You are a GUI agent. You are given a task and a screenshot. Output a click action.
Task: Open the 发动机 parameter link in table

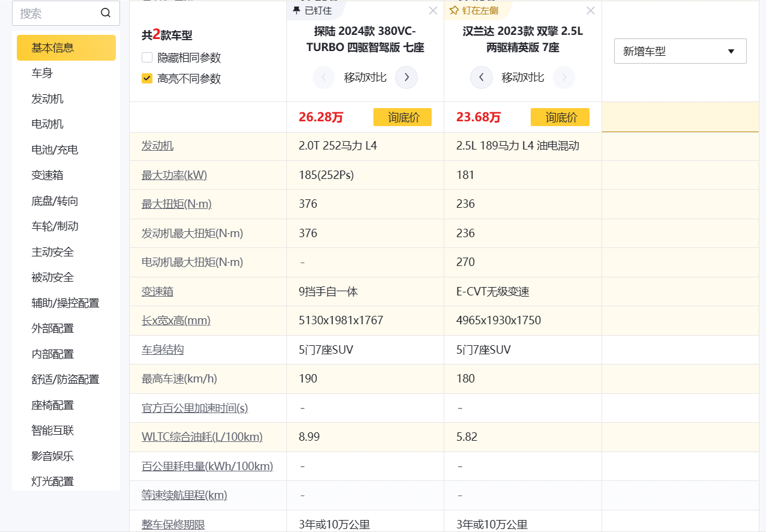(157, 146)
